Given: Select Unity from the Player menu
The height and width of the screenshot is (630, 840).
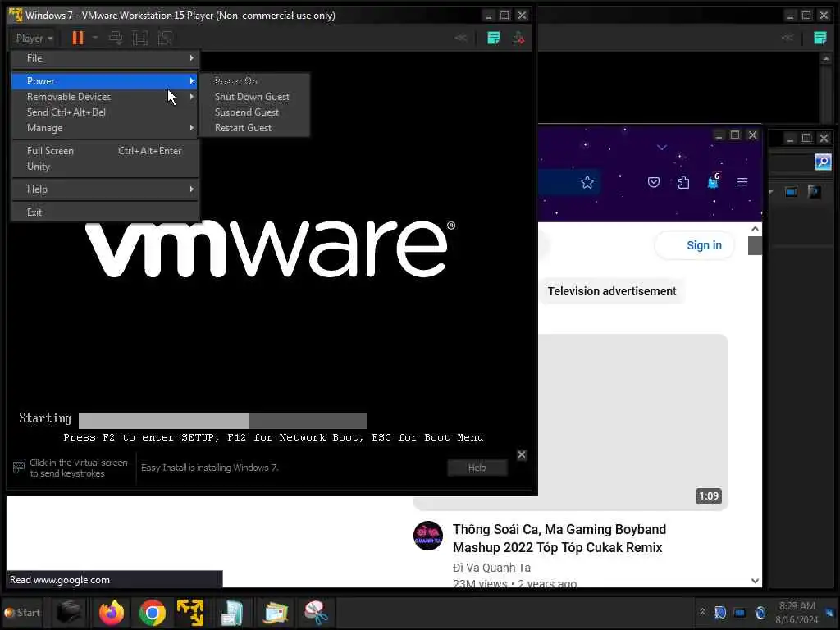Looking at the screenshot, I should click(x=106, y=166).
